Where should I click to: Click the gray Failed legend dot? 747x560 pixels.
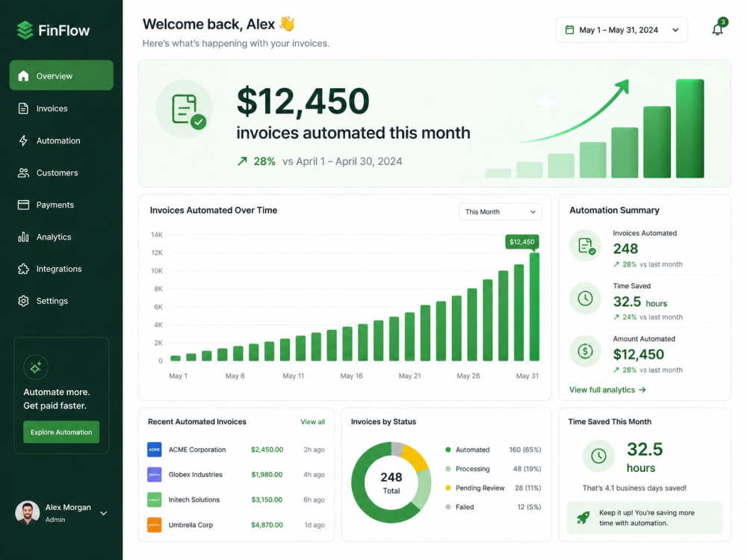447,507
